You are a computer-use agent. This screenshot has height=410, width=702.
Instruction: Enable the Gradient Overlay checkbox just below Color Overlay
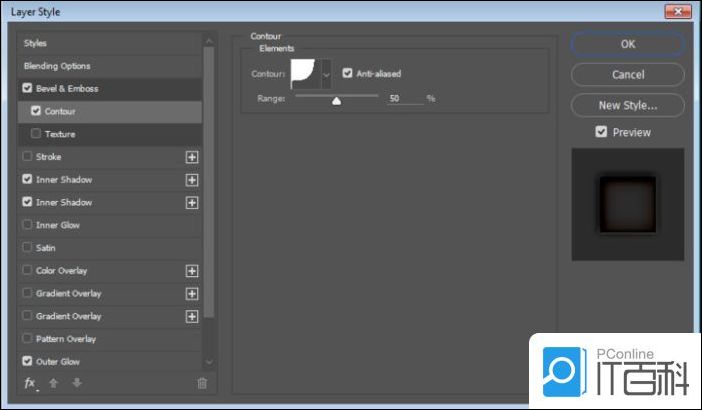[27, 293]
